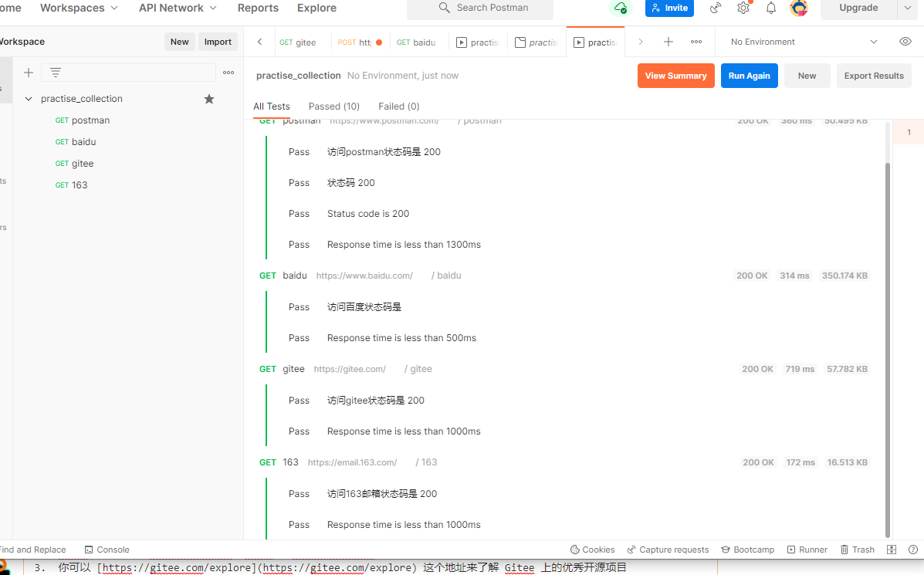
Task: Open the arrow dropdown beside Upgrade
Action: 908,8
